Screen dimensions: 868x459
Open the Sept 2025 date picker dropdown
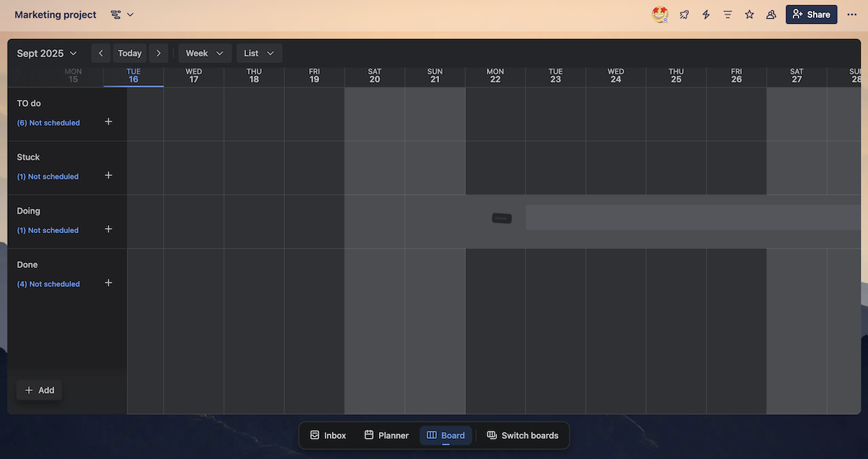coord(46,53)
